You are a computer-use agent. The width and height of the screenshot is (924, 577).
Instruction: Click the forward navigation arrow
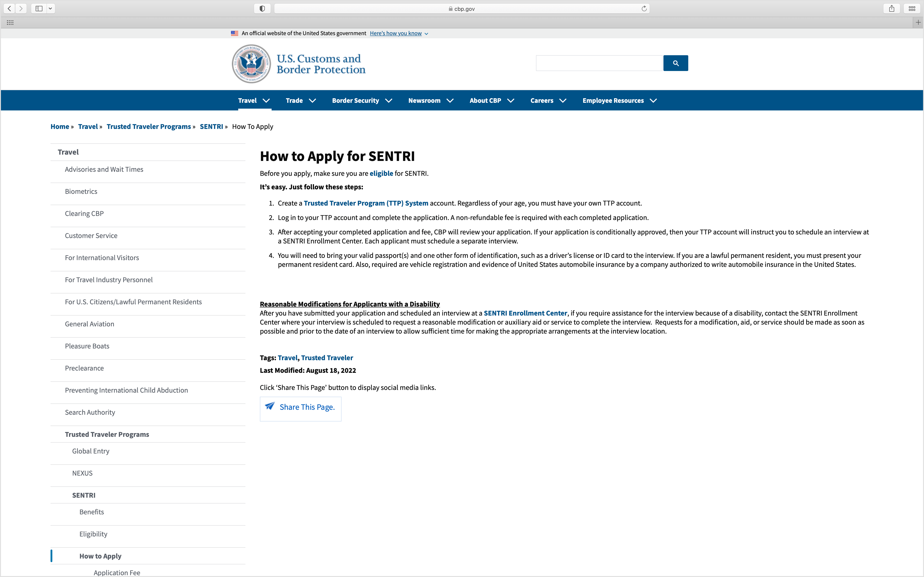pos(21,8)
